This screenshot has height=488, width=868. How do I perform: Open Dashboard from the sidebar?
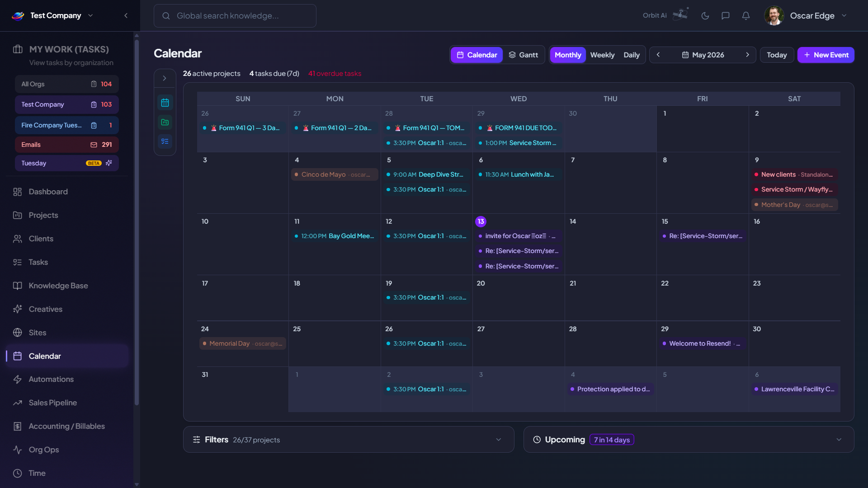[x=66, y=192]
